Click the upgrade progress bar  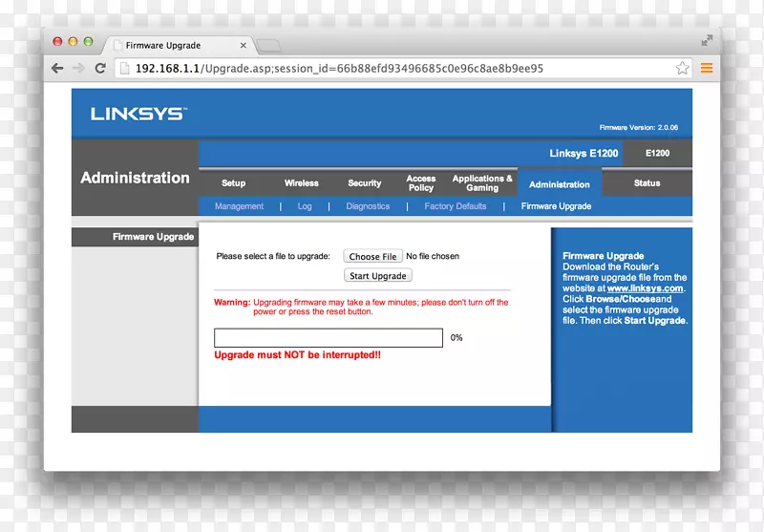(x=329, y=337)
